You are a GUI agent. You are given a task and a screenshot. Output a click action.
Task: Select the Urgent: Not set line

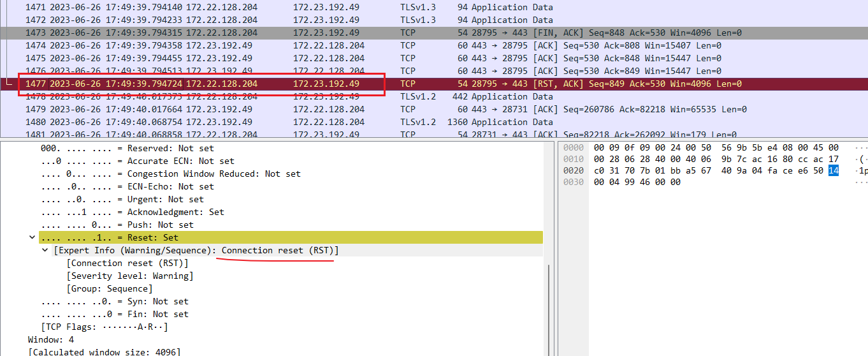(x=122, y=199)
